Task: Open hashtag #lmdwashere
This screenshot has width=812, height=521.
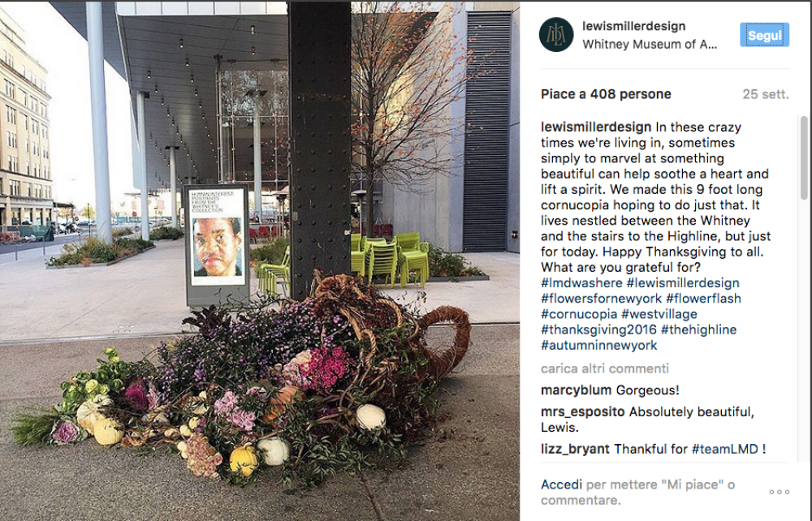Action: pos(581,283)
